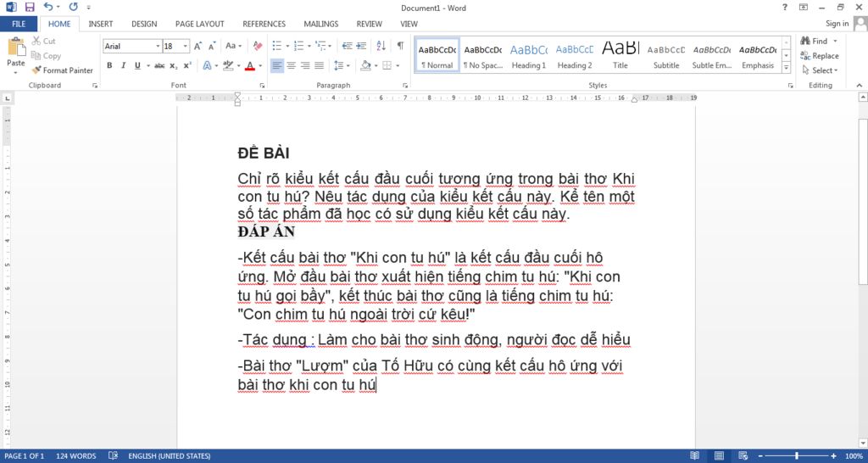Apply the Heading 1 style
The width and height of the screenshot is (868, 463).
[529, 55]
